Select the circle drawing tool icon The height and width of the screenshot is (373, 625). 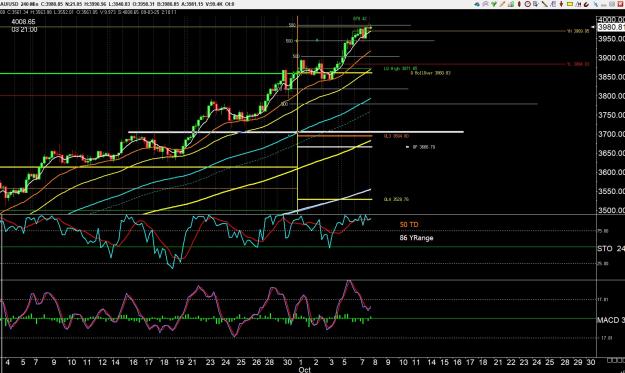[528, 4]
